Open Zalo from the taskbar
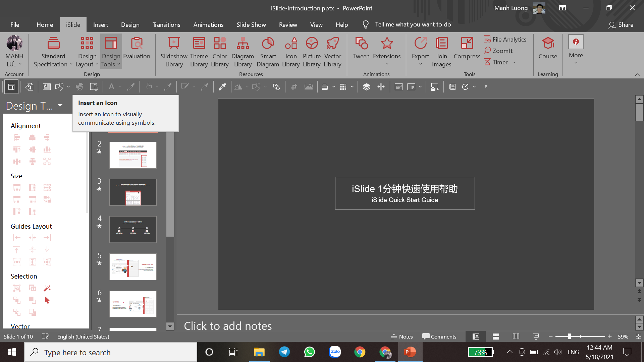644x362 pixels. (335, 352)
